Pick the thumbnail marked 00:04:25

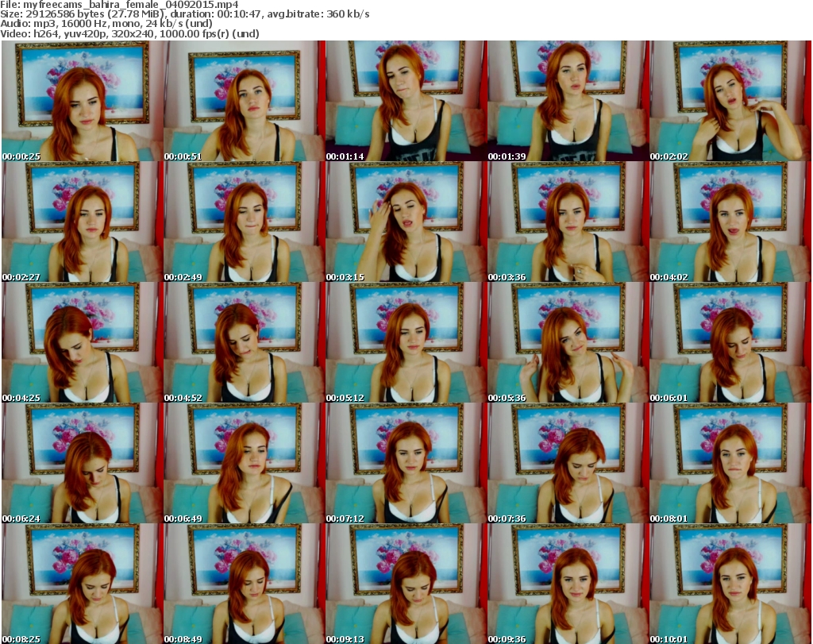(83, 342)
